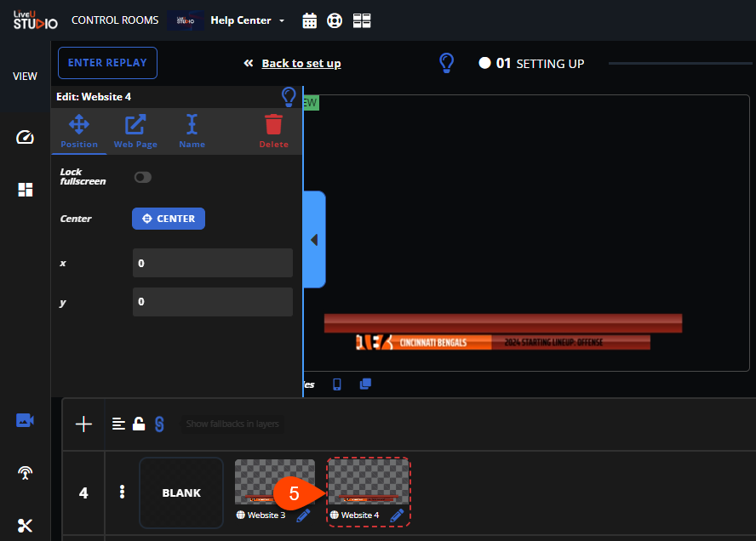Open the support lifebuoy icon
756x541 pixels.
[335, 20]
